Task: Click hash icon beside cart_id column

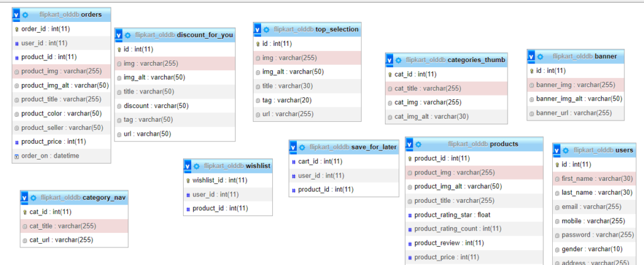Action: point(294,161)
